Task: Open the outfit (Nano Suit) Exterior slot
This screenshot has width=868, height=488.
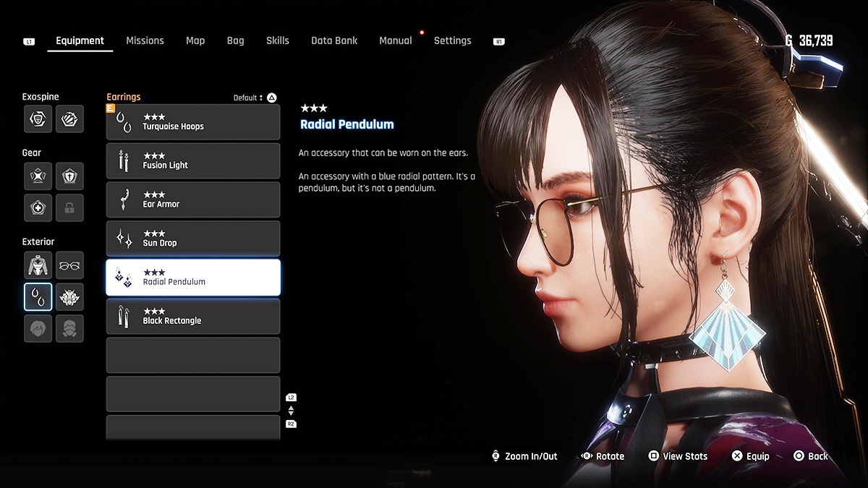Action: [x=38, y=265]
